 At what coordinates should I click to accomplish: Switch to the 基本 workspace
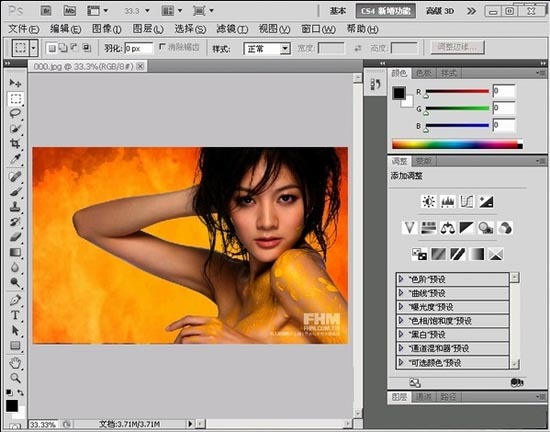point(338,11)
